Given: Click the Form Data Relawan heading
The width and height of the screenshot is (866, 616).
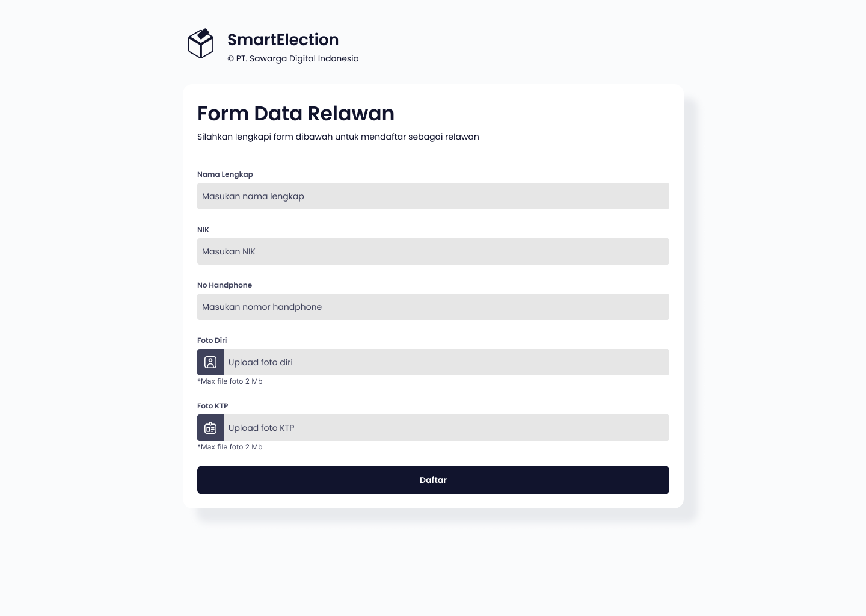Looking at the screenshot, I should point(296,114).
